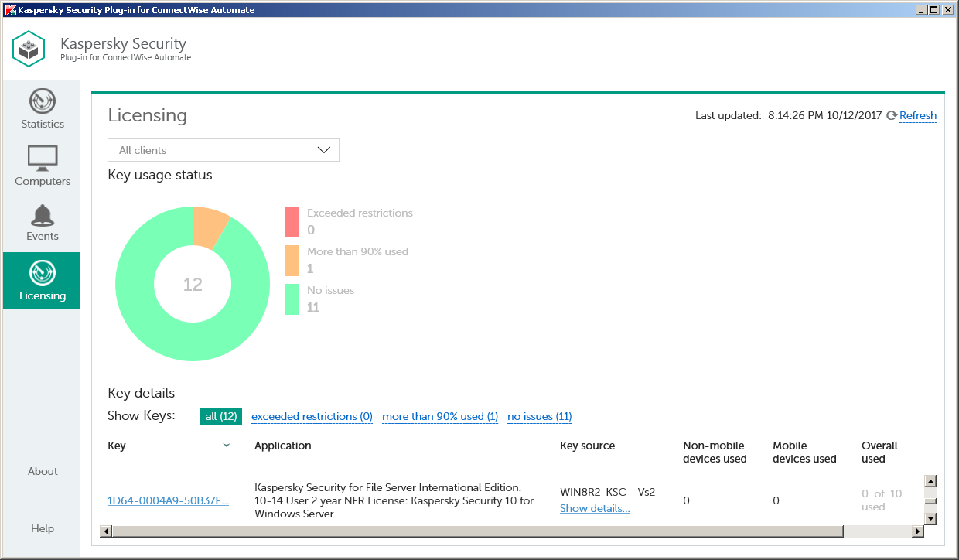Open the Computers monitor icon
This screenshot has width=959, height=560.
[x=43, y=158]
